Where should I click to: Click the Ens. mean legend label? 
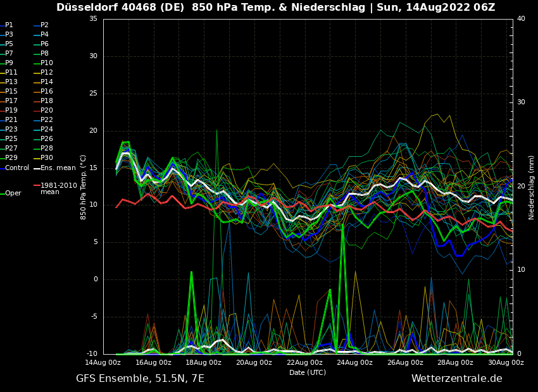coord(58,168)
